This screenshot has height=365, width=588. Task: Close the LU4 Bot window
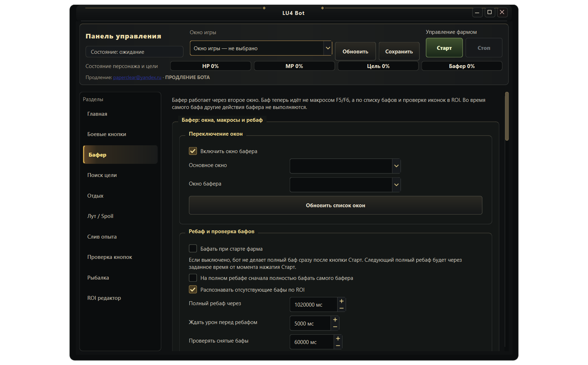click(x=502, y=12)
